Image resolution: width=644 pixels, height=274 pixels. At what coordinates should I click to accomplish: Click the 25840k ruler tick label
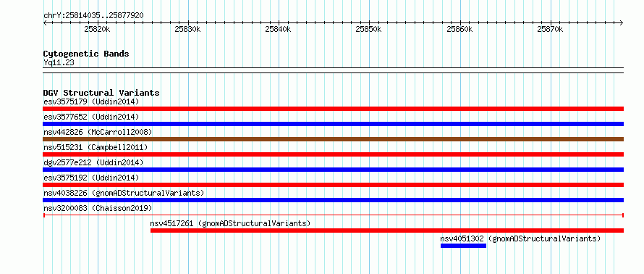click(x=278, y=29)
